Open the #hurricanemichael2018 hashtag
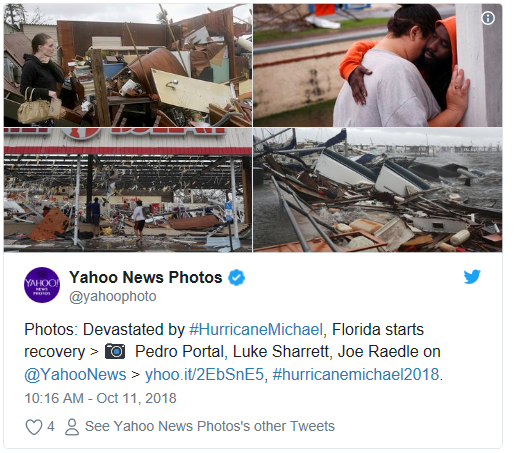Image resolution: width=517 pixels, height=453 pixels. pos(356,374)
